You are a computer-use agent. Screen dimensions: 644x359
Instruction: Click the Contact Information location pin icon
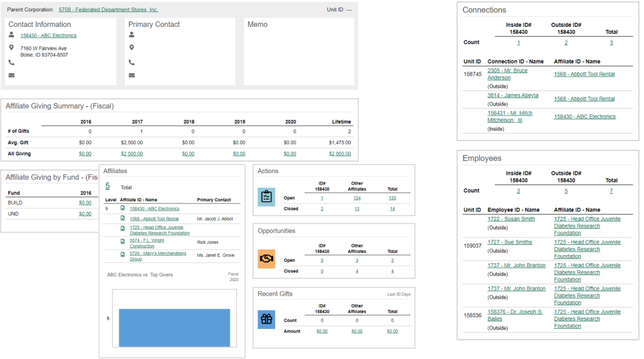pos(11,48)
